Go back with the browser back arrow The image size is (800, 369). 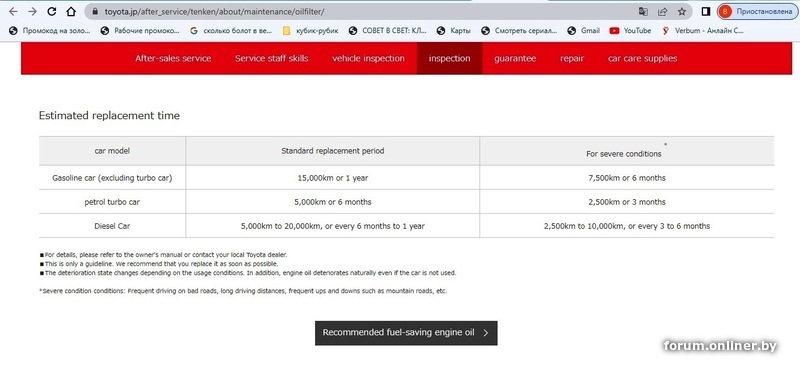coord(13,11)
